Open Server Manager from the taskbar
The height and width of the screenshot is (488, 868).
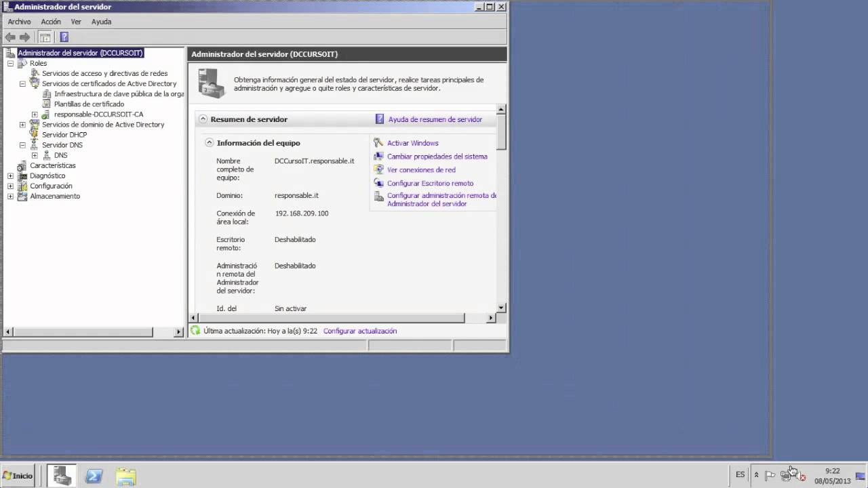click(x=63, y=475)
